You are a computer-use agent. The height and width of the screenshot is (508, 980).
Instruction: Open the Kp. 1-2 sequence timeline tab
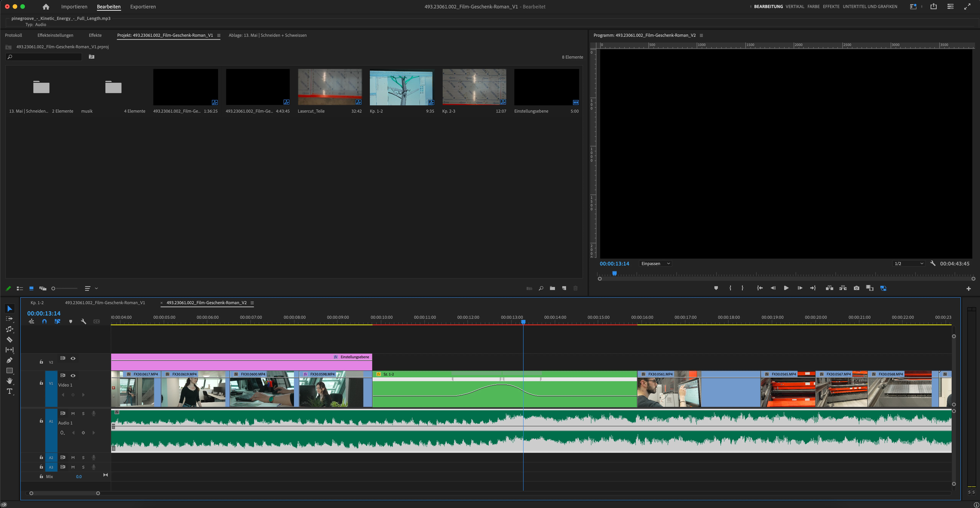coord(37,303)
